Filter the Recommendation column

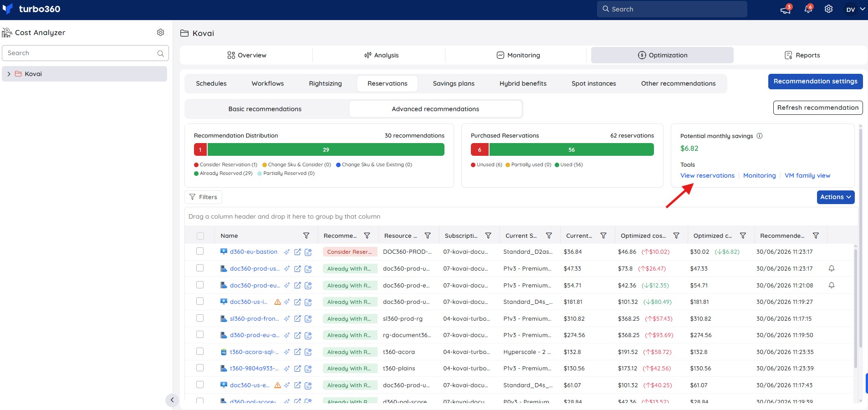tap(367, 236)
